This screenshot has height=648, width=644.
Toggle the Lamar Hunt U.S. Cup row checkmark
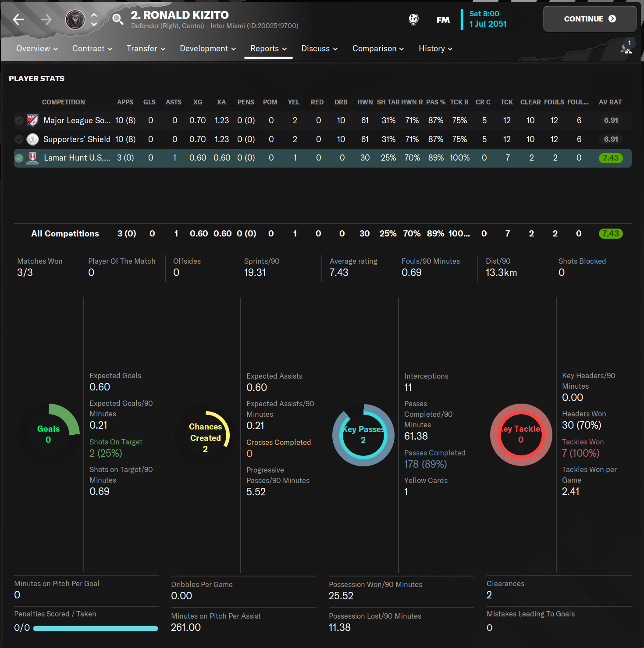pyautogui.click(x=19, y=158)
